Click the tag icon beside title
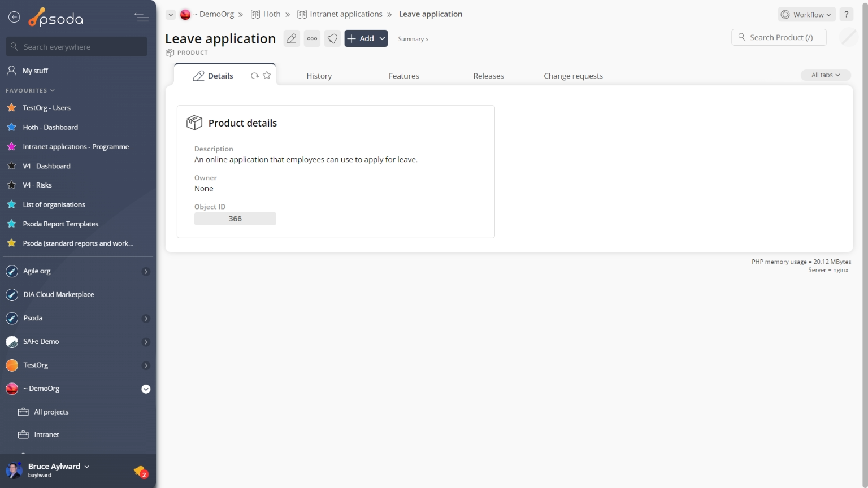 pyautogui.click(x=332, y=38)
